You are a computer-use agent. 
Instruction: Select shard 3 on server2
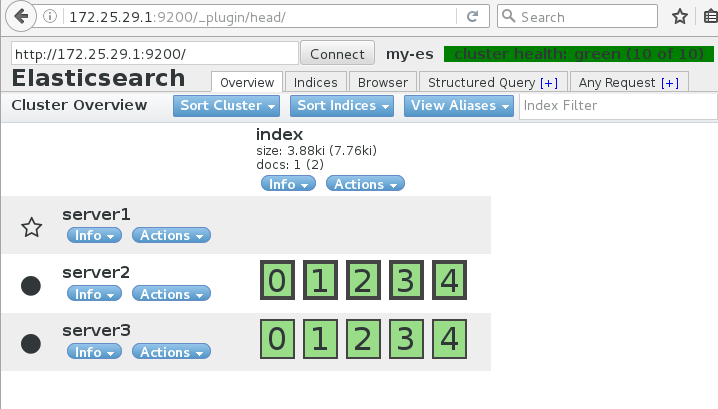pos(406,280)
